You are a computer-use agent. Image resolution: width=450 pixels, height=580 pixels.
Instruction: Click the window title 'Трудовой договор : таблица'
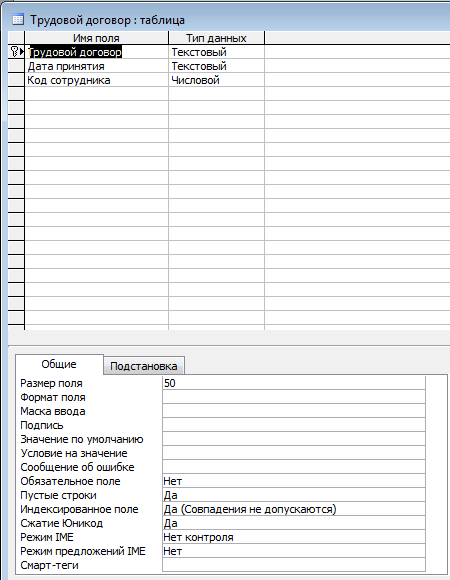107,20
